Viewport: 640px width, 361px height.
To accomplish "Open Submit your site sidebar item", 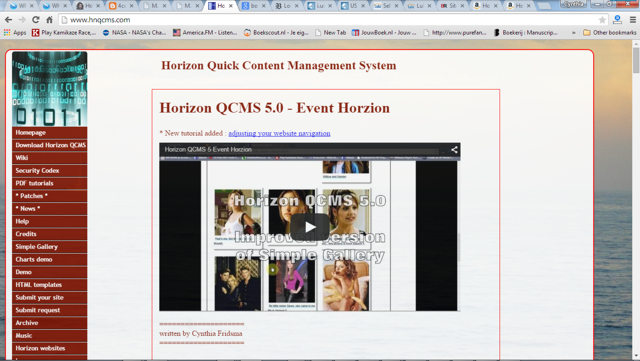I will click(x=49, y=297).
